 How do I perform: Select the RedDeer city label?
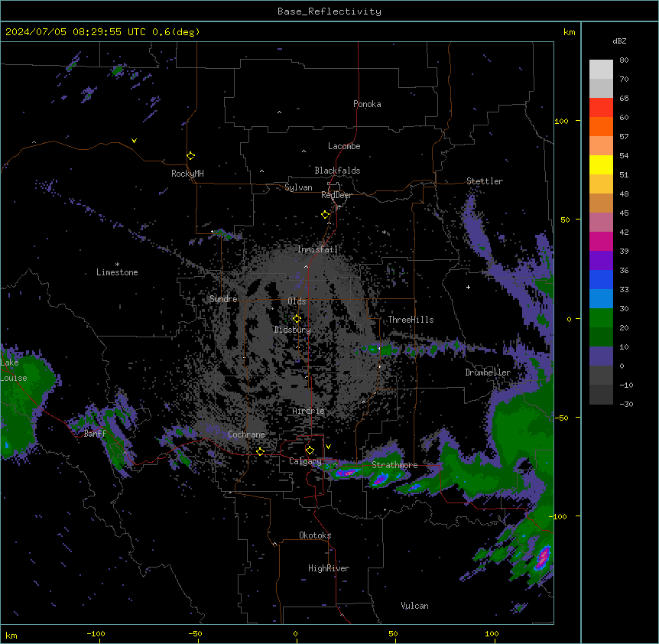pyautogui.click(x=336, y=195)
